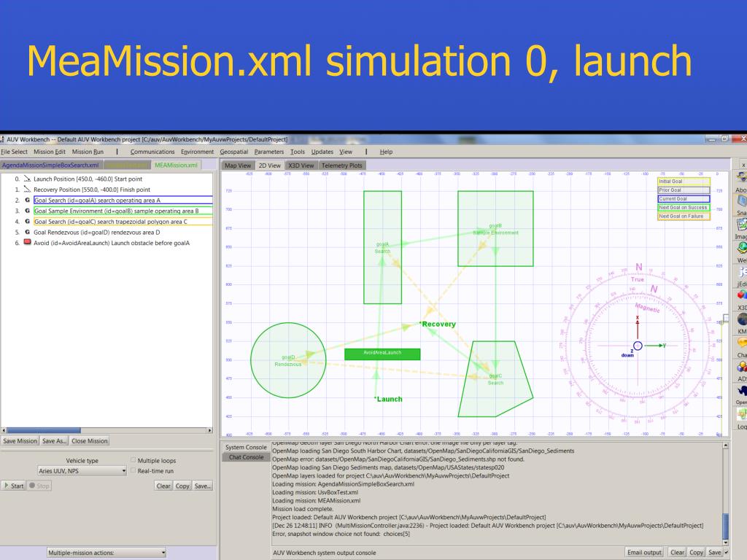
Task: Click Clear button under mission panel
Action: (x=163, y=486)
